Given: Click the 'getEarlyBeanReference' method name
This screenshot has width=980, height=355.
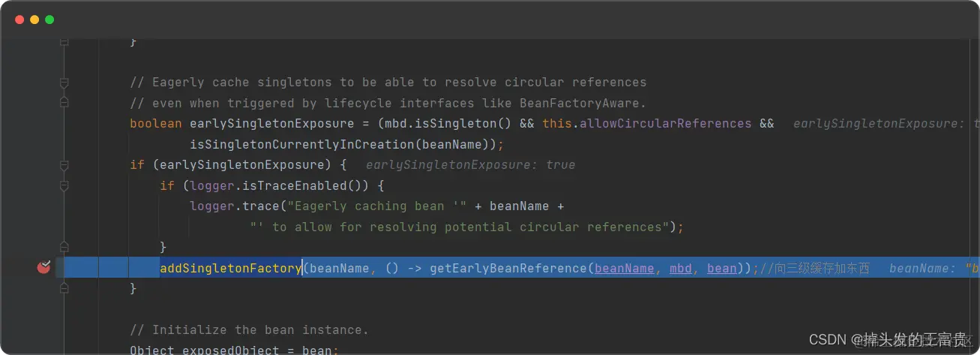Looking at the screenshot, I should 508,268.
